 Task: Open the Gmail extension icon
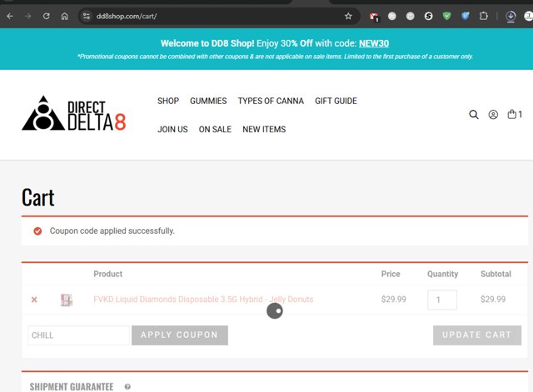(x=374, y=17)
